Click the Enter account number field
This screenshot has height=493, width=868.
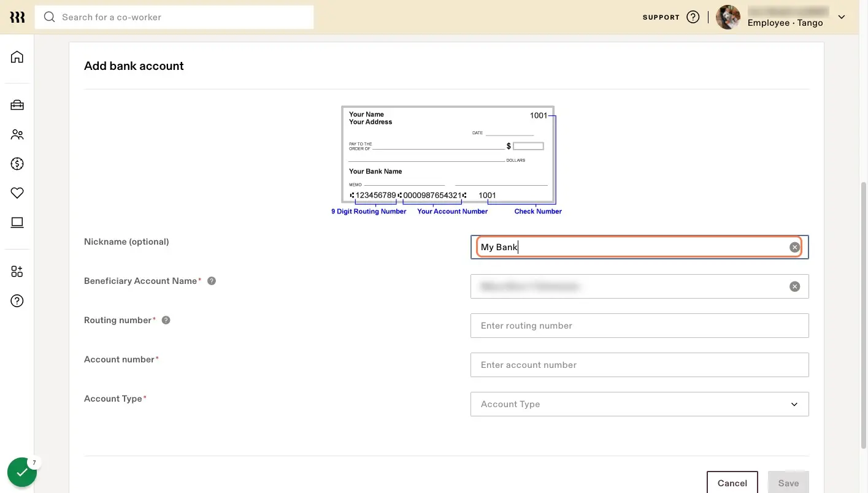tap(639, 365)
